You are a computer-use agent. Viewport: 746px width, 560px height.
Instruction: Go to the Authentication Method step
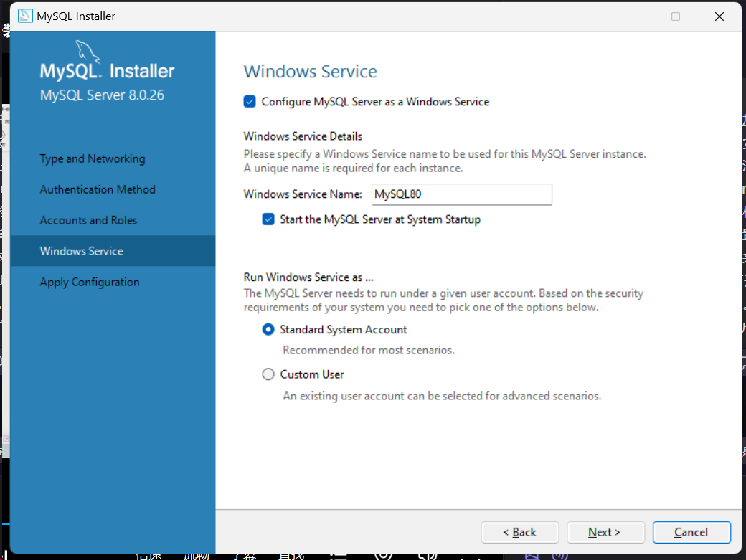(98, 189)
